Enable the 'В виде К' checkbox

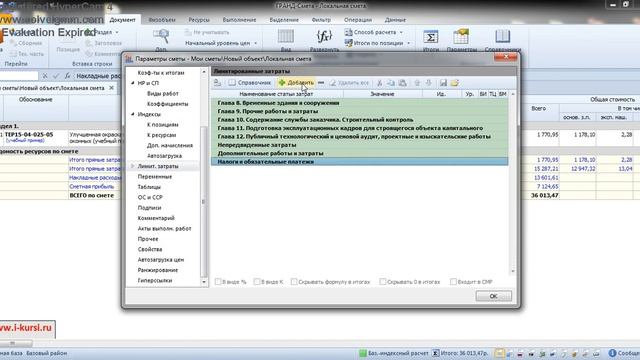(x=256, y=282)
